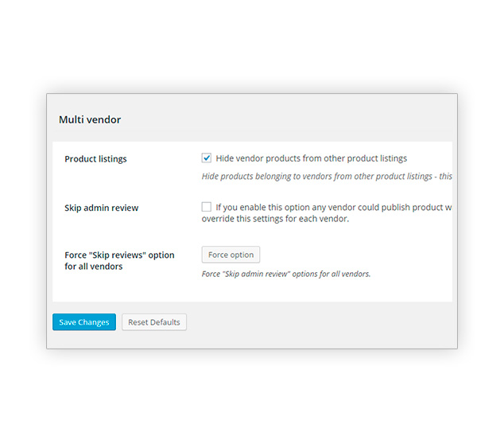This screenshot has height=448, width=477.
Task: Click the bold Skip admin review label
Action: (x=101, y=208)
